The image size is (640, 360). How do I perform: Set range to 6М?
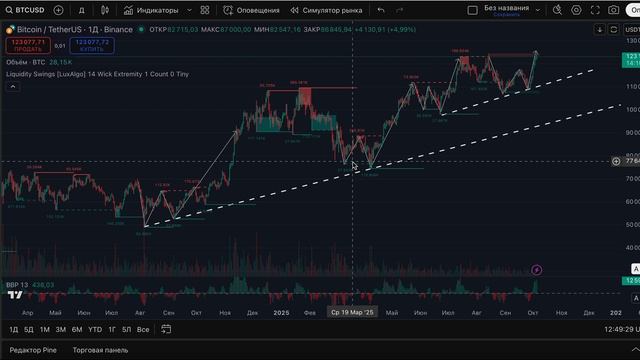[x=77, y=329]
